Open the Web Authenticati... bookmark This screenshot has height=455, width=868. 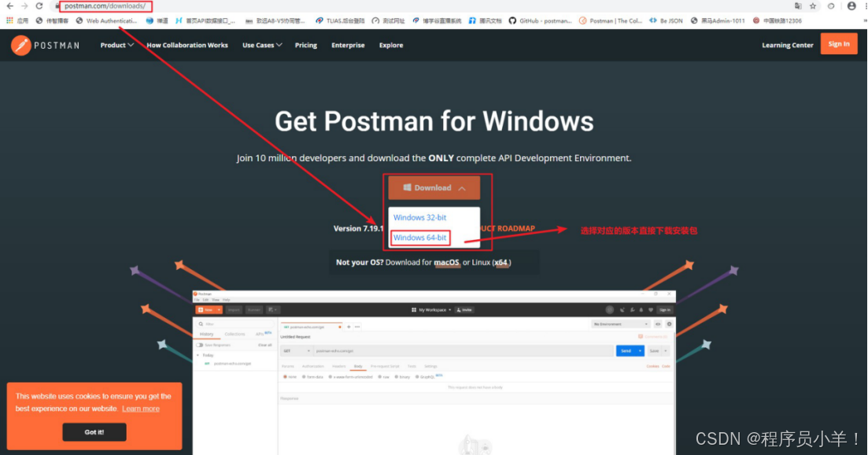point(106,20)
